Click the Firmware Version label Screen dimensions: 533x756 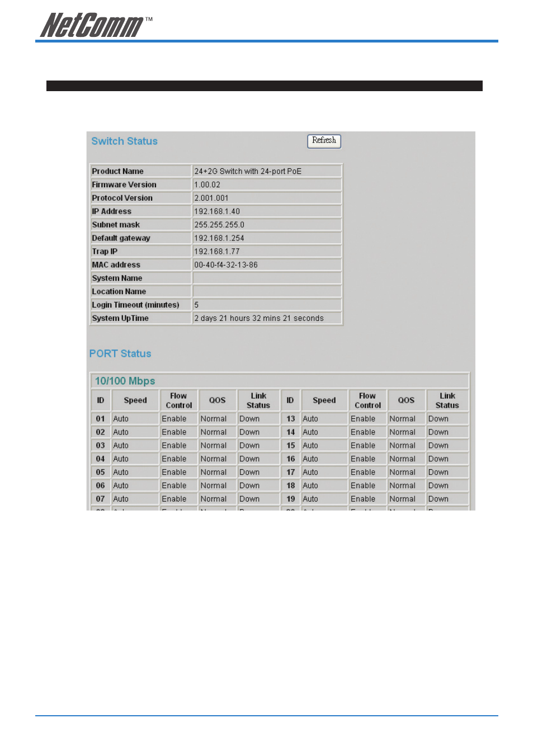pyautogui.click(x=124, y=185)
